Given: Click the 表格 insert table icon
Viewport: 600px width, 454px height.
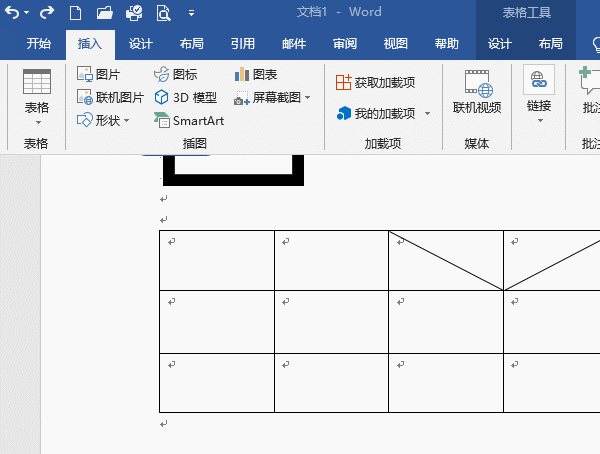Looking at the screenshot, I should click(37, 82).
